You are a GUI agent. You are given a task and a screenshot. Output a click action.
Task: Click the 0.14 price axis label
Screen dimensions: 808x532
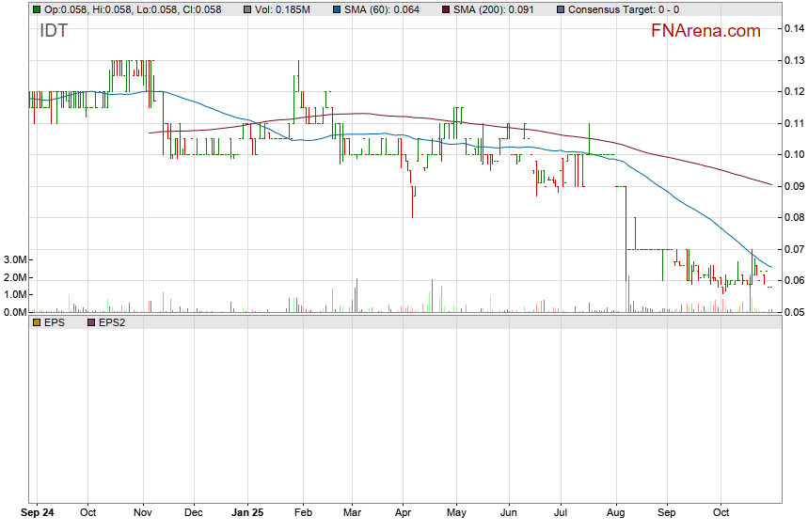coord(792,29)
